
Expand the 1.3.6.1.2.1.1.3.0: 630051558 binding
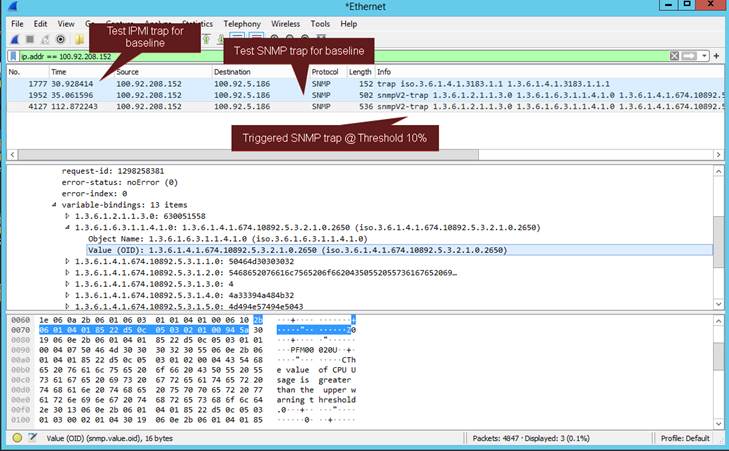(67, 216)
